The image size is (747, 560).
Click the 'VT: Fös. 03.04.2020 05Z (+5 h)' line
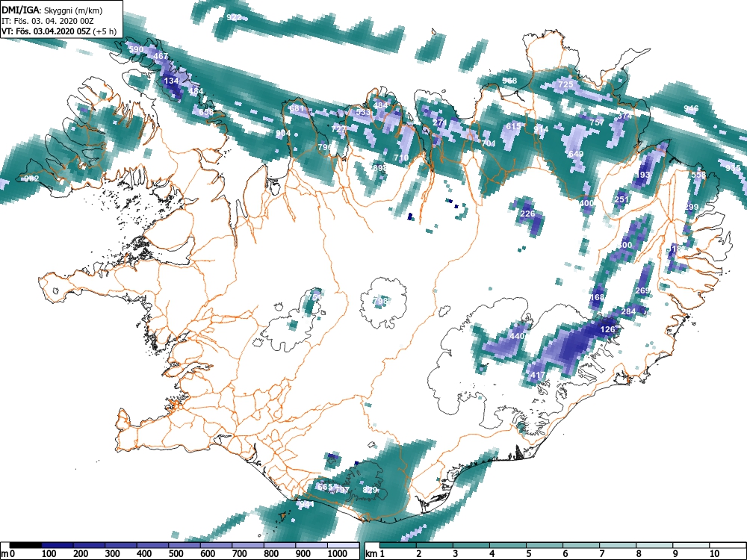[x=59, y=31]
